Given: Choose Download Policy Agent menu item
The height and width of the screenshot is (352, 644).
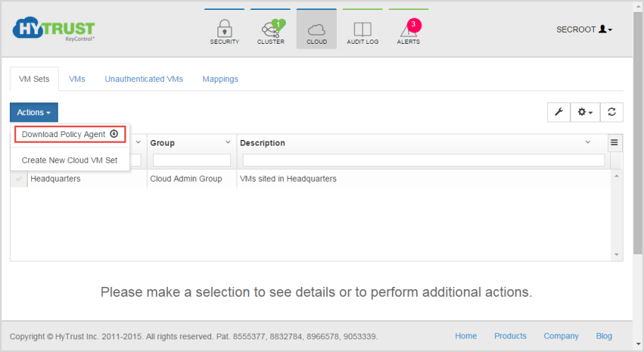Looking at the screenshot, I should coord(70,134).
